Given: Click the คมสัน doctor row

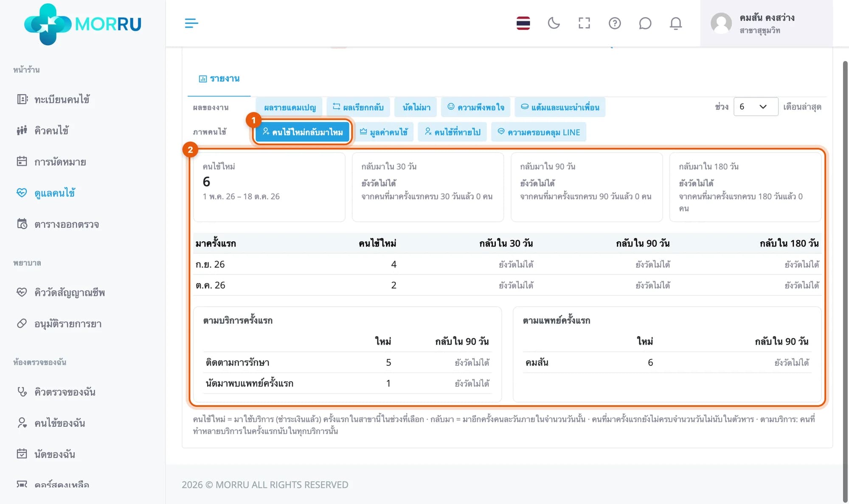Looking at the screenshot, I should click(667, 362).
